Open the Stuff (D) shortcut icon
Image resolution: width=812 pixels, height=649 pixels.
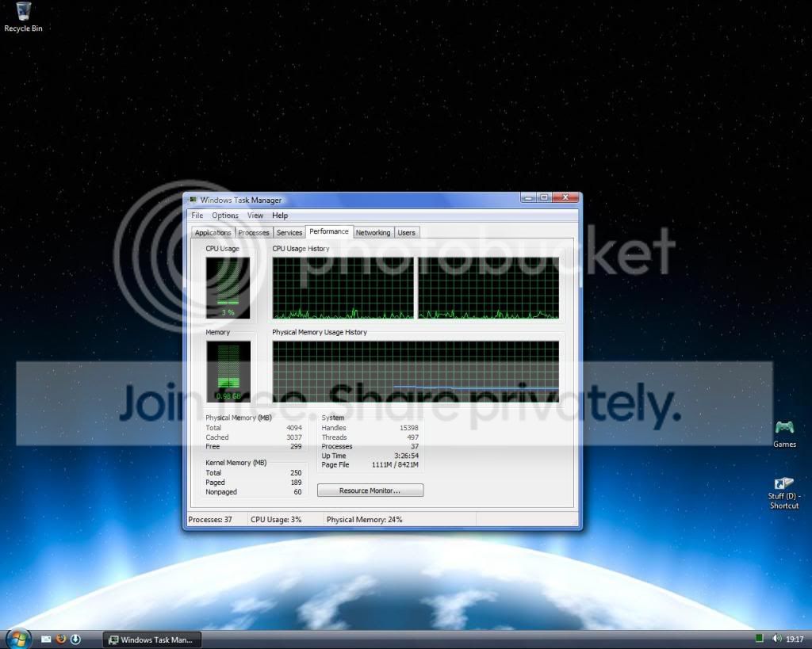(x=784, y=493)
